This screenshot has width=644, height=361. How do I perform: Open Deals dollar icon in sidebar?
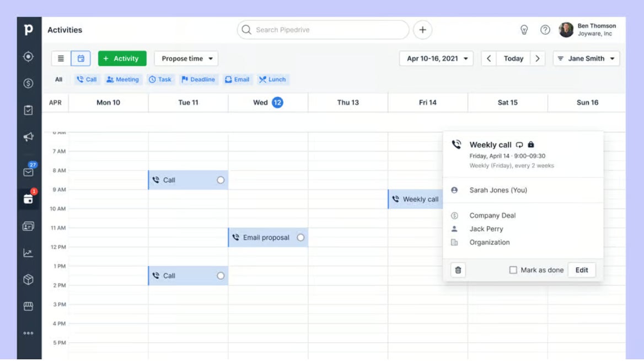[x=28, y=83]
